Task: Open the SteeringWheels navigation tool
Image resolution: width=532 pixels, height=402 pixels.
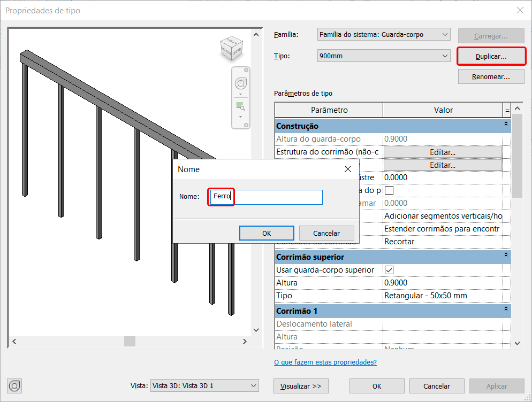Action: pyautogui.click(x=241, y=83)
